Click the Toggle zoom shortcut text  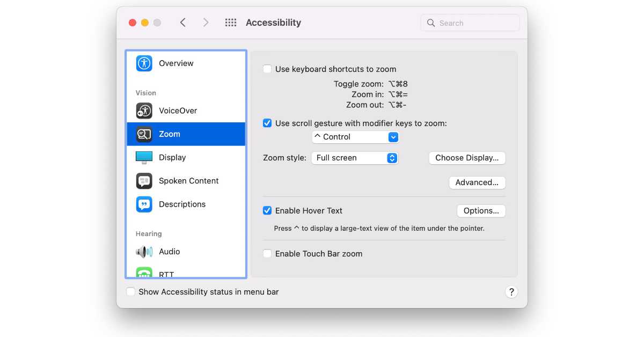(x=371, y=84)
